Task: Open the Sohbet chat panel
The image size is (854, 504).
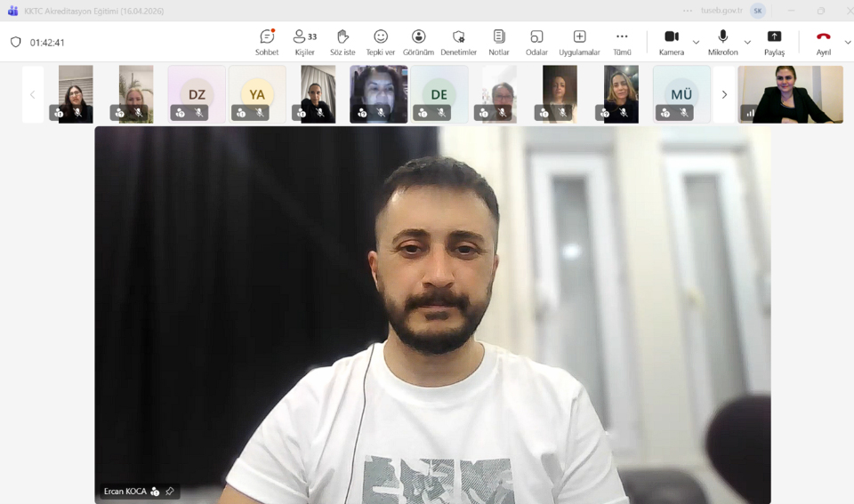Action: 267,41
